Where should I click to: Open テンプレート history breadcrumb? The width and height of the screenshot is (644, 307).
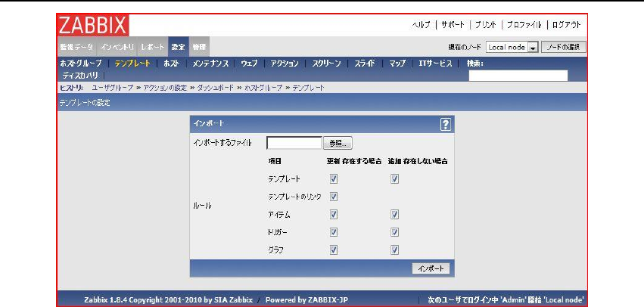(308, 88)
